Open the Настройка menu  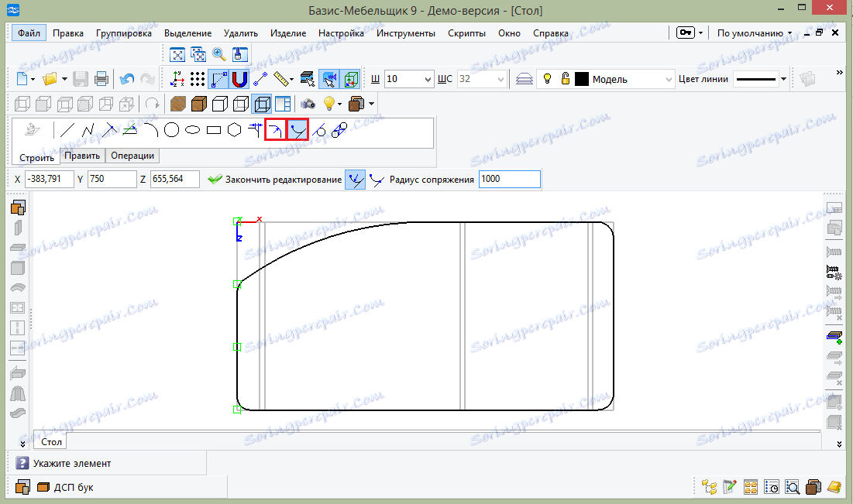pyautogui.click(x=341, y=33)
